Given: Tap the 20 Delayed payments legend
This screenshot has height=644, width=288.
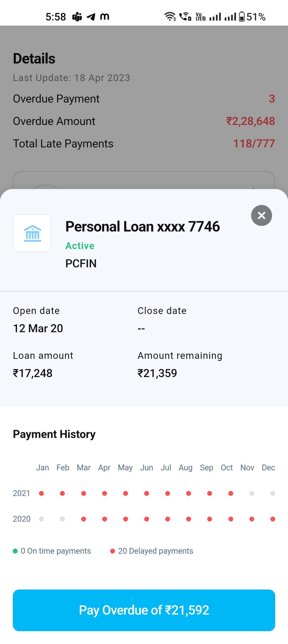Looking at the screenshot, I should pos(152,551).
